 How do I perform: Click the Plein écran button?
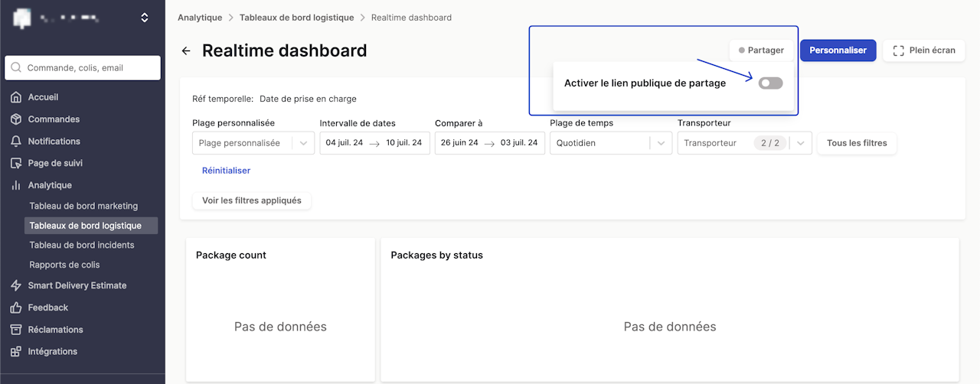[x=923, y=50]
